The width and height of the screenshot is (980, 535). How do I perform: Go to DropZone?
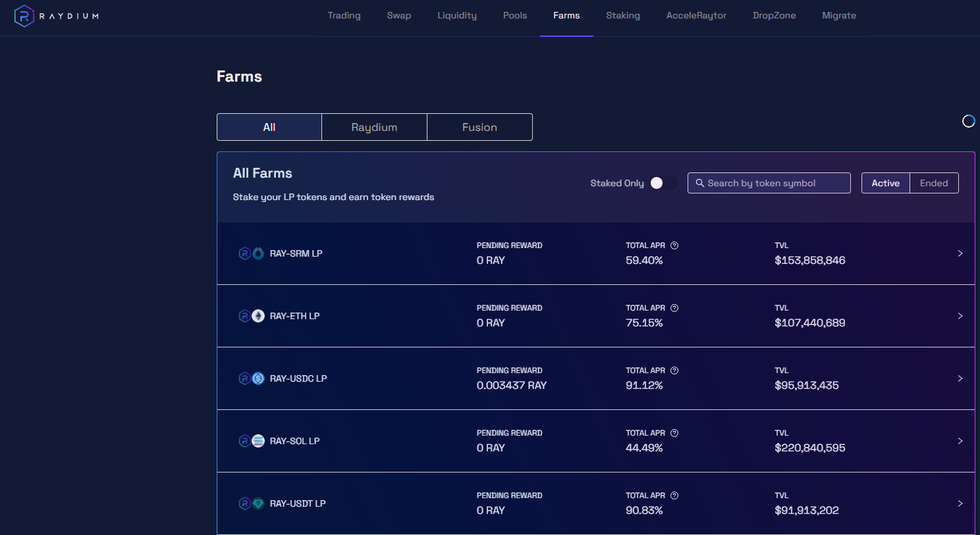point(775,16)
